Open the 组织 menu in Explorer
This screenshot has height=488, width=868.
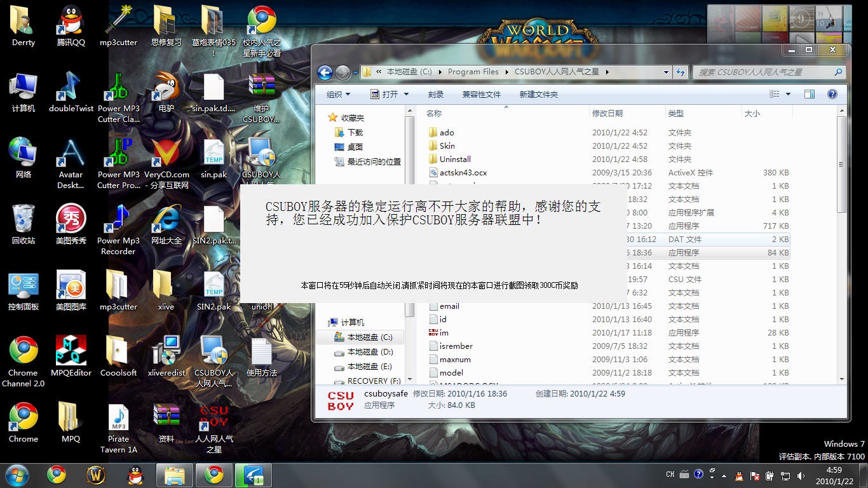pyautogui.click(x=338, y=94)
